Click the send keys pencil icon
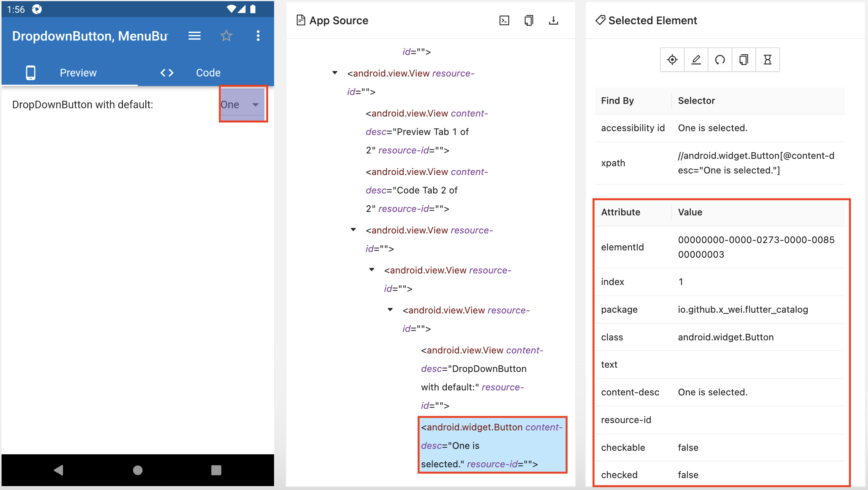This screenshot has height=490, width=868. point(696,60)
